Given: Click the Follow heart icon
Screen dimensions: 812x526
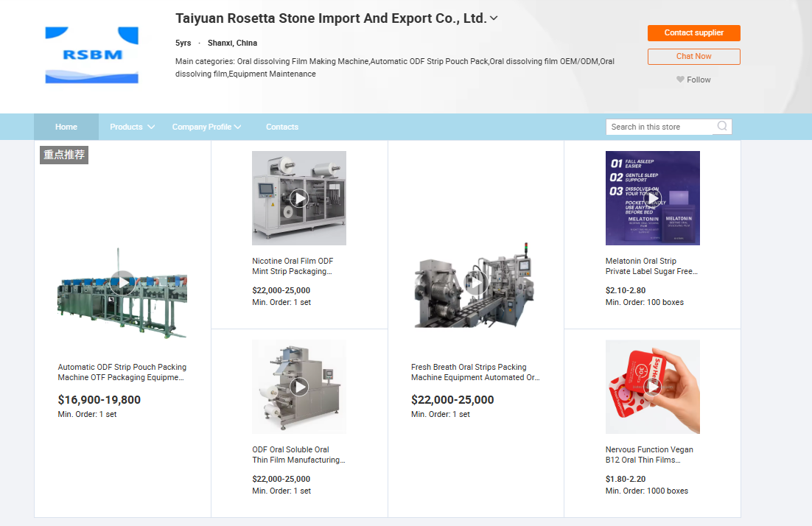Looking at the screenshot, I should (x=680, y=80).
